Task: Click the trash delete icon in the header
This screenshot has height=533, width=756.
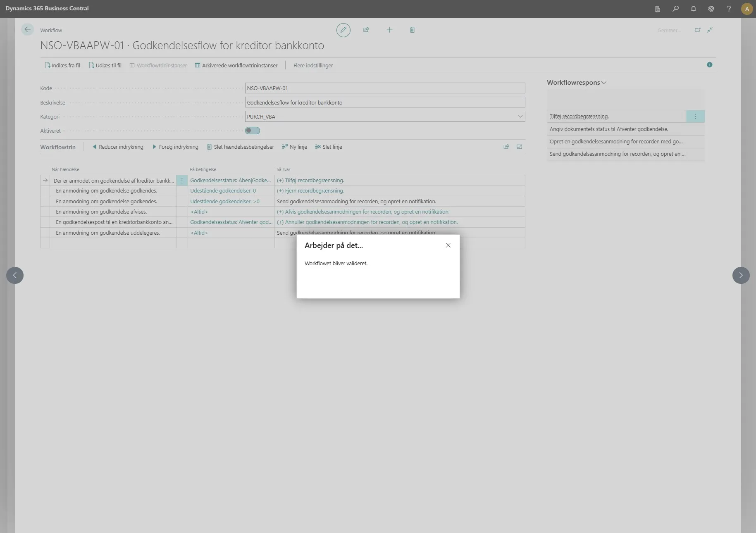Action: click(x=412, y=30)
